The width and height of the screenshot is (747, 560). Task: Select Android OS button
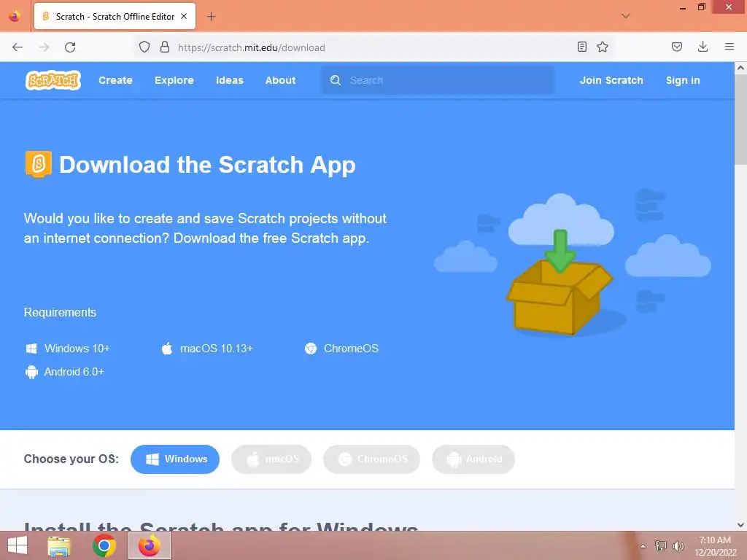pos(473,459)
